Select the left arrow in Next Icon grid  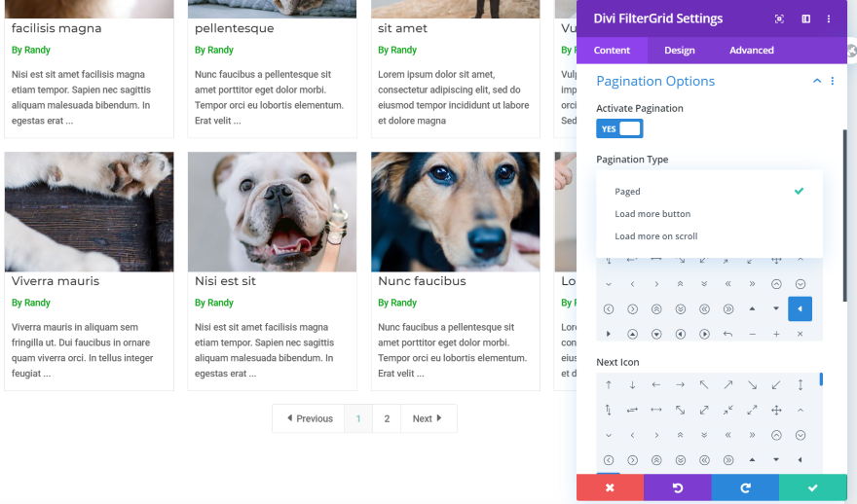pyautogui.click(x=656, y=385)
